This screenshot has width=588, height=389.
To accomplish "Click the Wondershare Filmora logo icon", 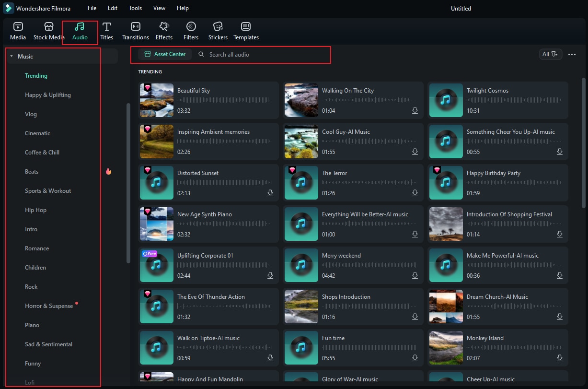I will pos(9,8).
